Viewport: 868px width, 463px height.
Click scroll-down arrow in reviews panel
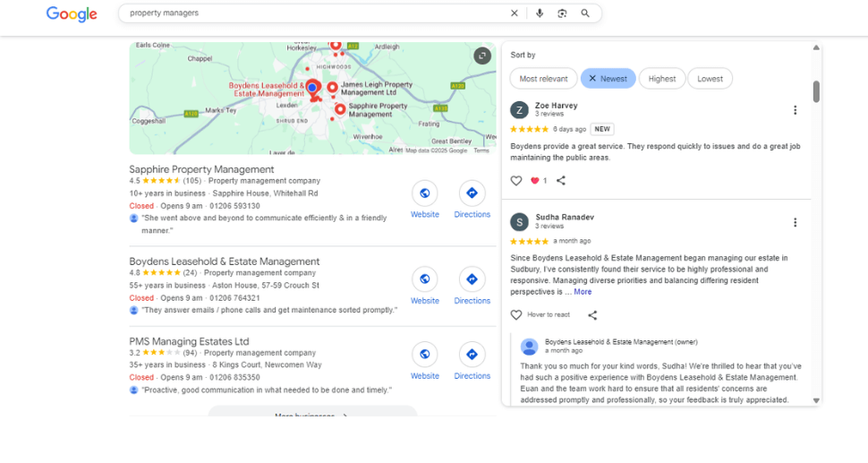tap(816, 400)
